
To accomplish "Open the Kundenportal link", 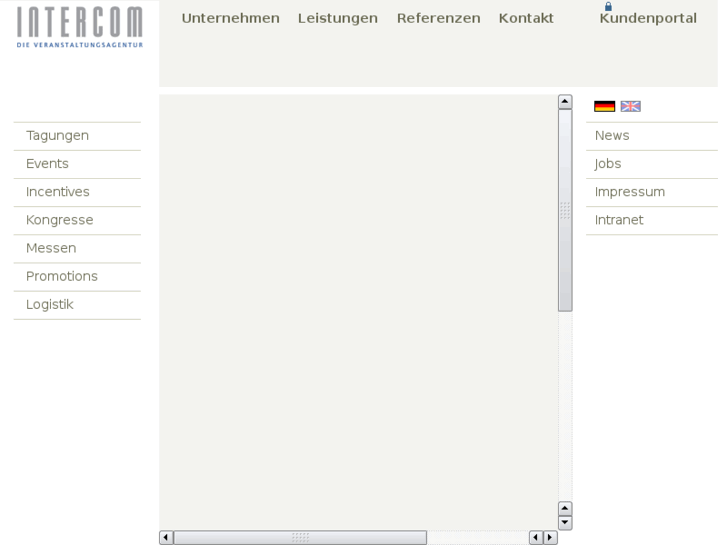I will click(648, 18).
